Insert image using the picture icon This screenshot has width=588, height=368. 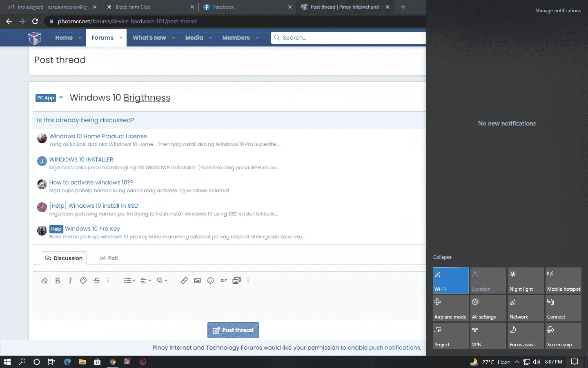pyautogui.click(x=197, y=280)
